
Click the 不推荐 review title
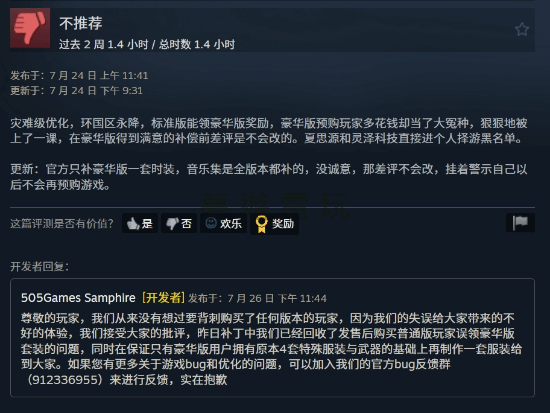81,23
